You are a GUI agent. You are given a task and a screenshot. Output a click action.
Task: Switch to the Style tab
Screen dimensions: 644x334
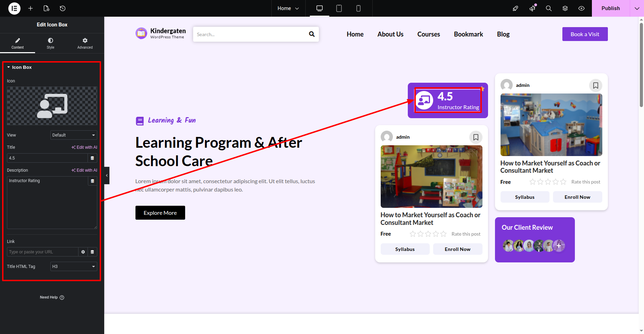(x=50, y=43)
